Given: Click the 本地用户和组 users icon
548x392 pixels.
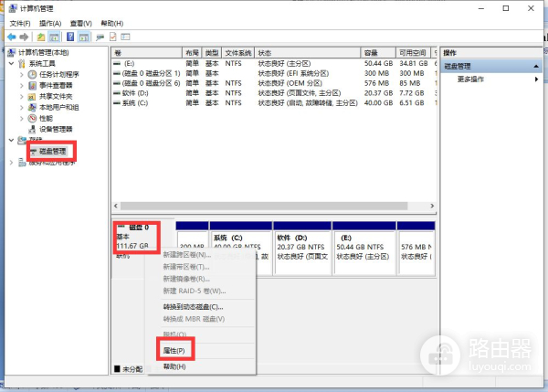Looking at the screenshot, I should click(32, 107).
